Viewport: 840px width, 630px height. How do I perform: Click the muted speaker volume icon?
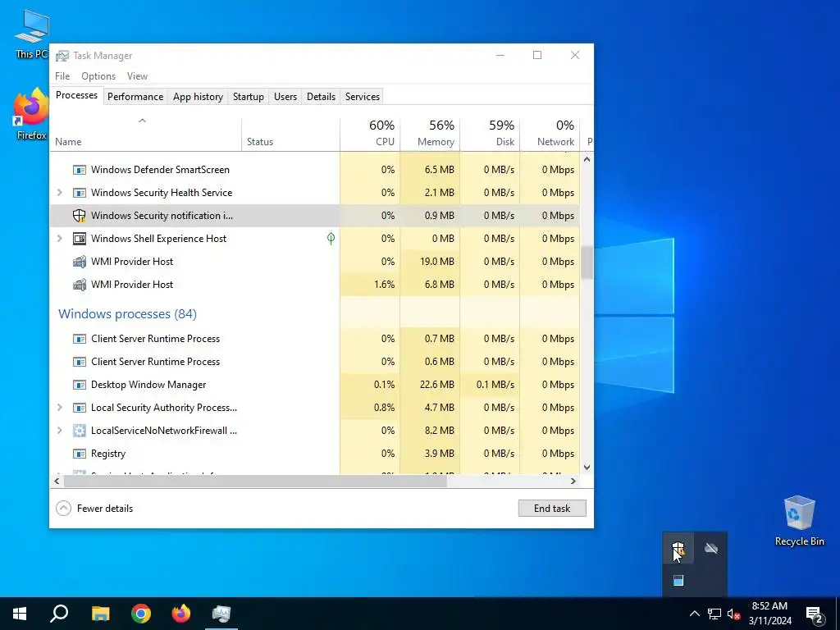(x=733, y=614)
